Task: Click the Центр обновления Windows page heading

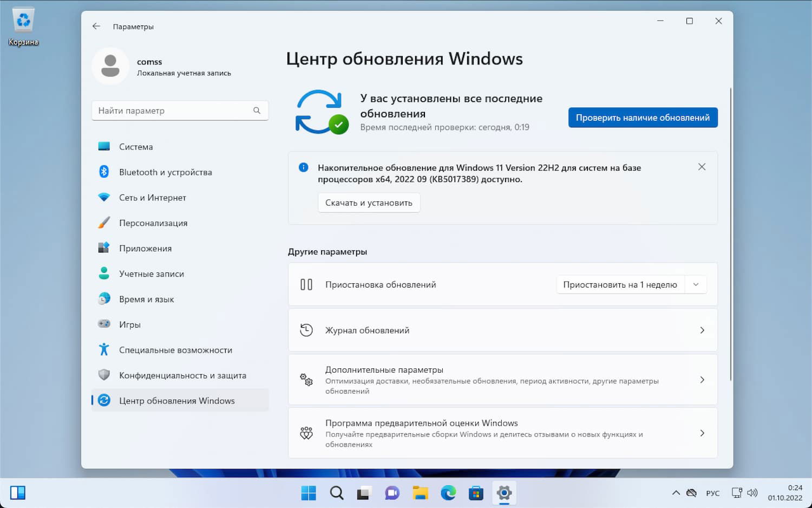Action: pyautogui.click(x=404, y=58)
